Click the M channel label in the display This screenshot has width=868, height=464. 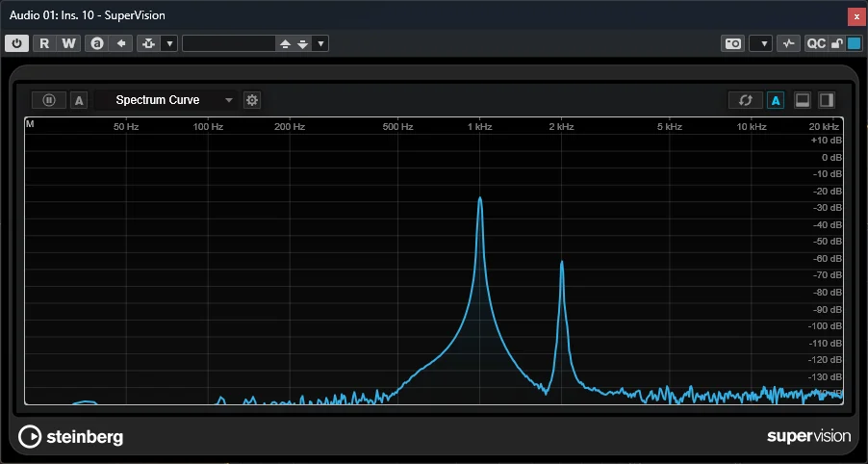30,124
